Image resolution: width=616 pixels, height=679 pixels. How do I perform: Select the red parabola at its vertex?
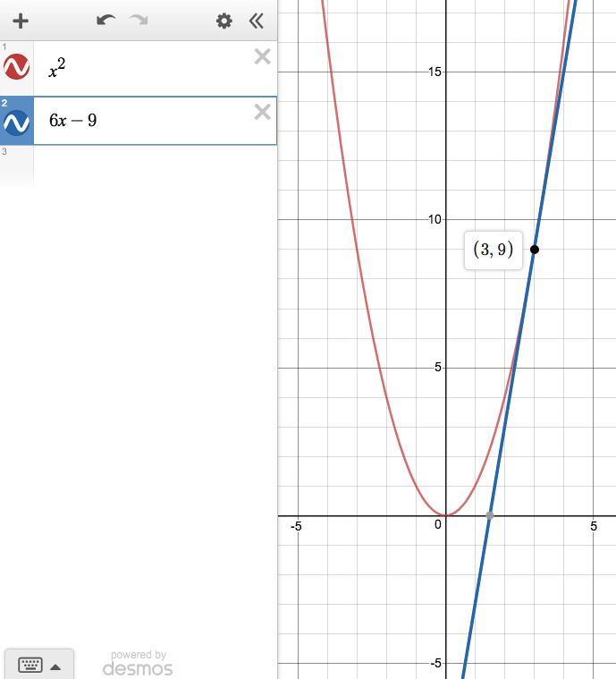click(445, 515)
